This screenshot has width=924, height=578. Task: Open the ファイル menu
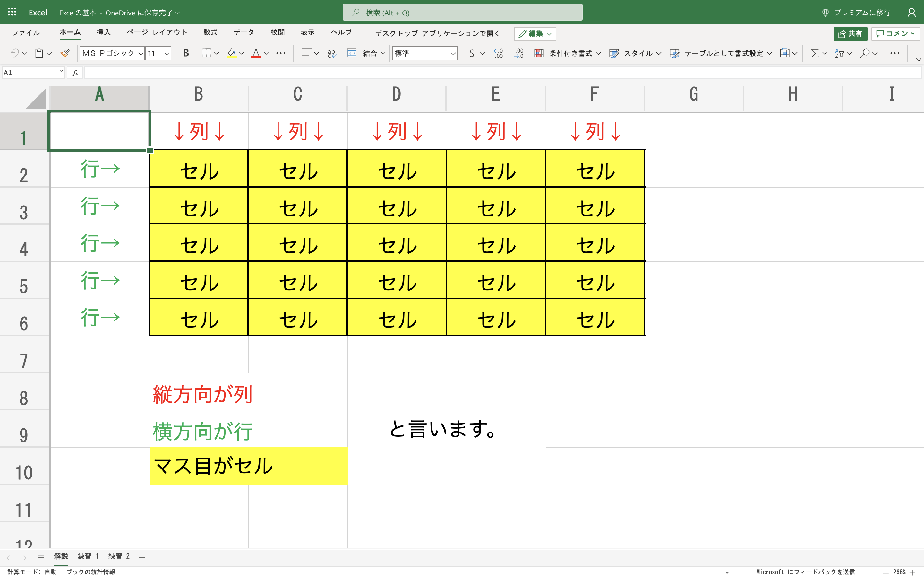pyautogui.click(x=26, y=32)
